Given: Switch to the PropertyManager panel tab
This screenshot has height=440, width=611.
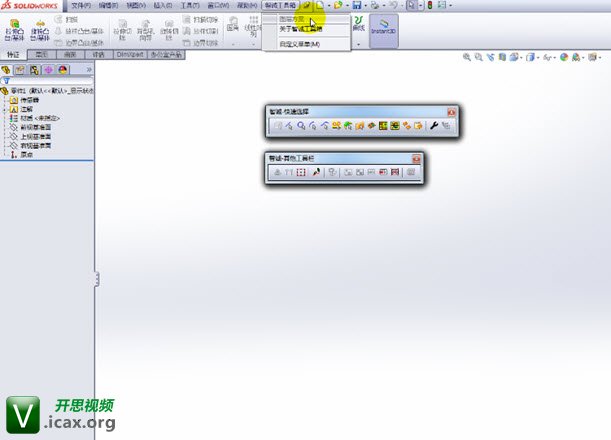Looking at the screenshot, I should point(19,70).
